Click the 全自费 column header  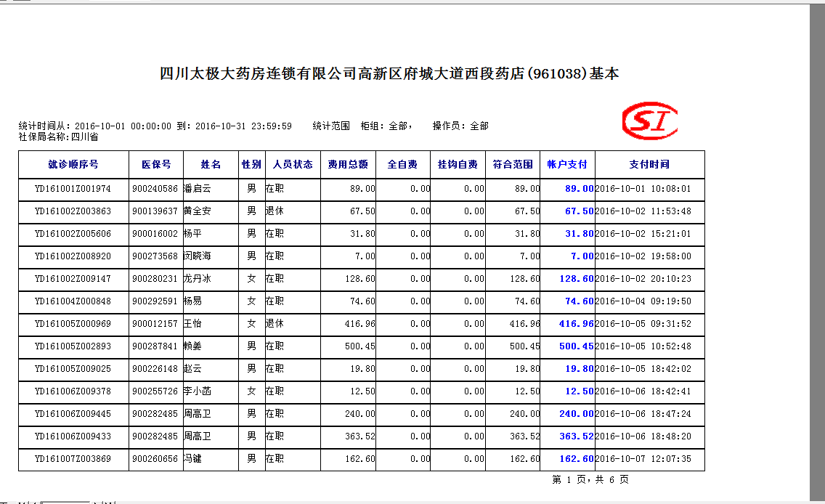pyautogui.click(x=402, y=165)
